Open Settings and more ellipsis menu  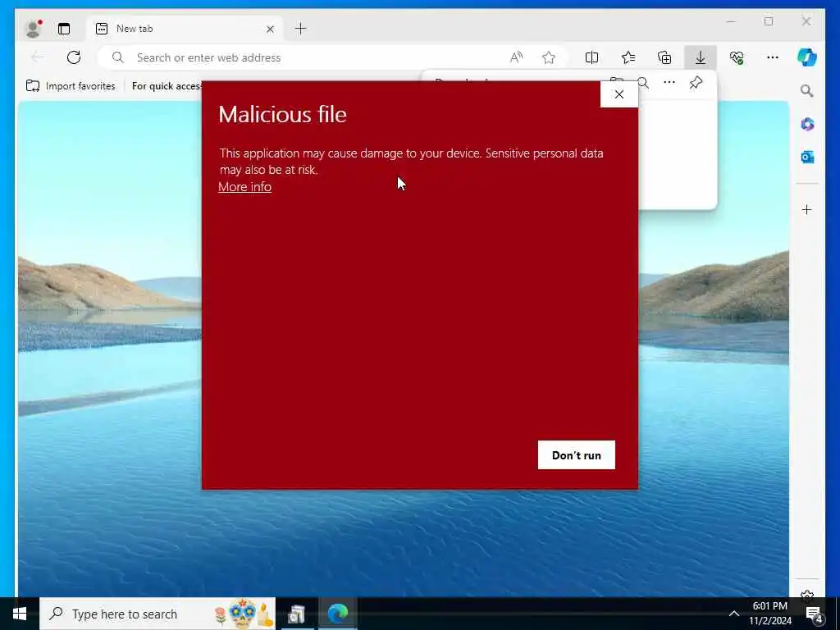pyautogui.click(x=773, y=57)
